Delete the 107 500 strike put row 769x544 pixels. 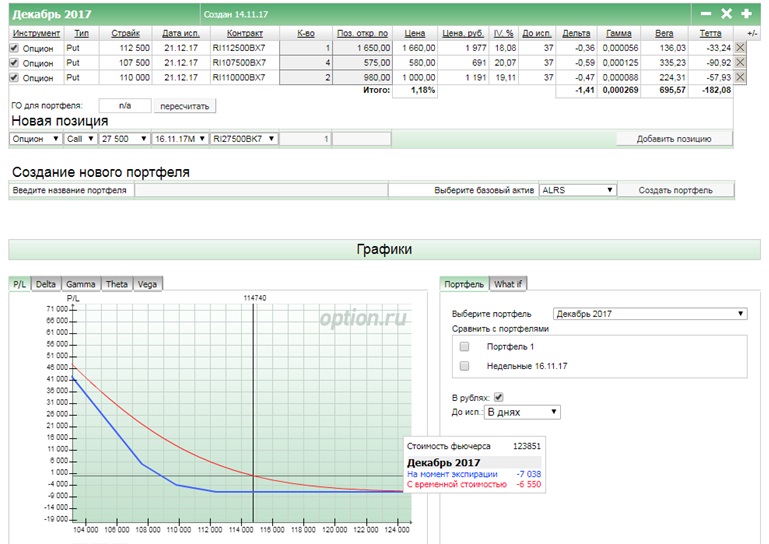pyautogui.click(x=740, y=63)
